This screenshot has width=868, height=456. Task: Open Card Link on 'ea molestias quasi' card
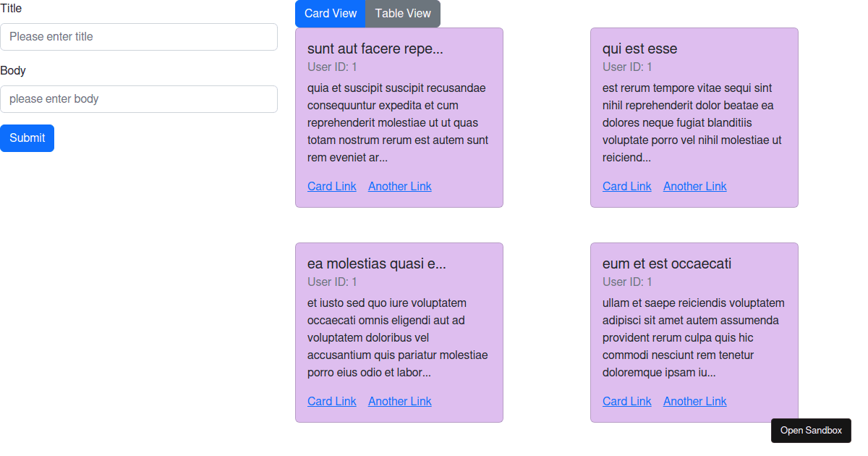click(x=331, y=401)
